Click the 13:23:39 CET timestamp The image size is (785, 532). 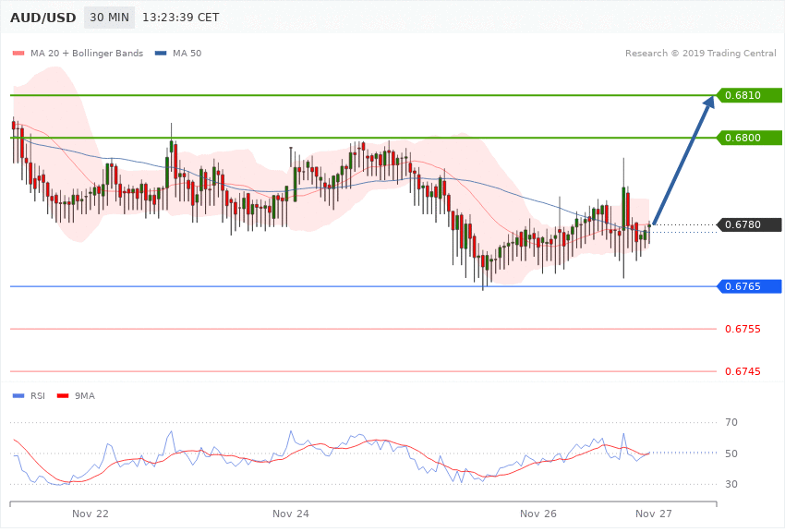pos(181,18)
